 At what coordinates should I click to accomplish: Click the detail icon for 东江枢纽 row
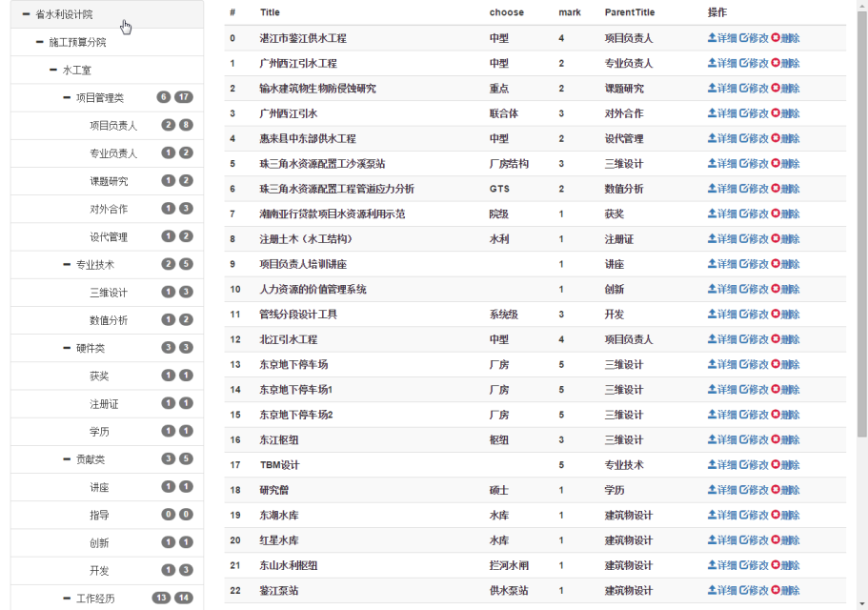[712, 440]
